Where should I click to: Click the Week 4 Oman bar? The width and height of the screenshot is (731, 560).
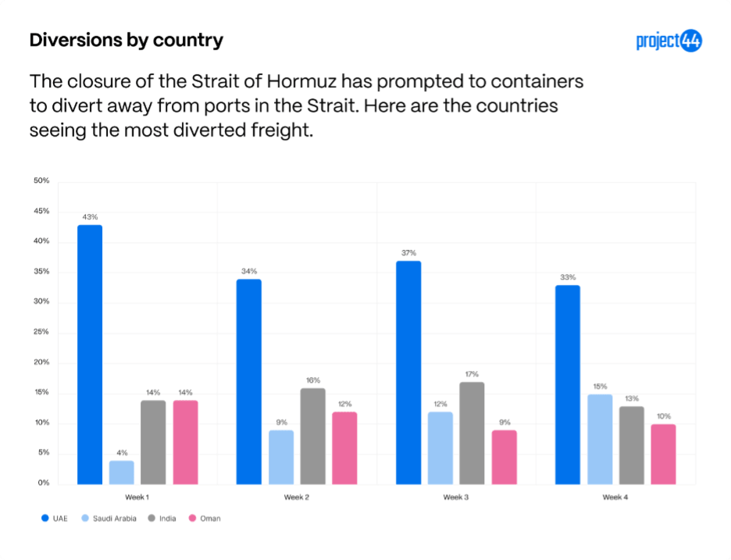(663, 454)
